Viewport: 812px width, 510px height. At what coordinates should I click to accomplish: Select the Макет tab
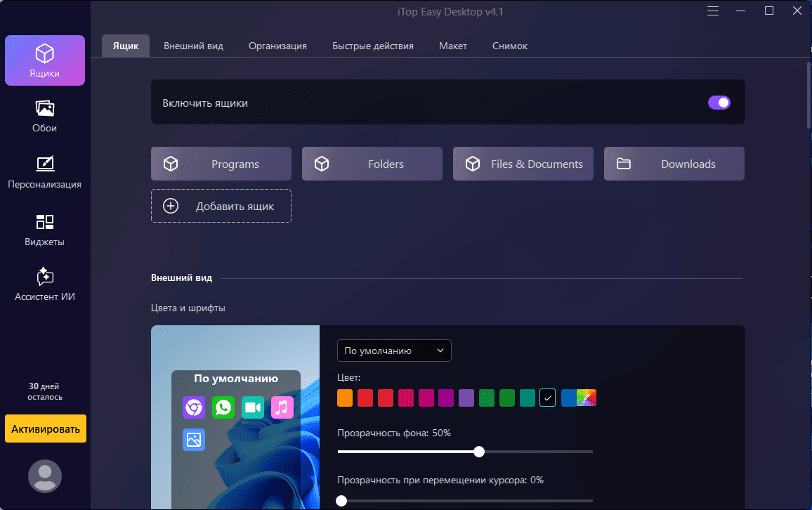453,46
